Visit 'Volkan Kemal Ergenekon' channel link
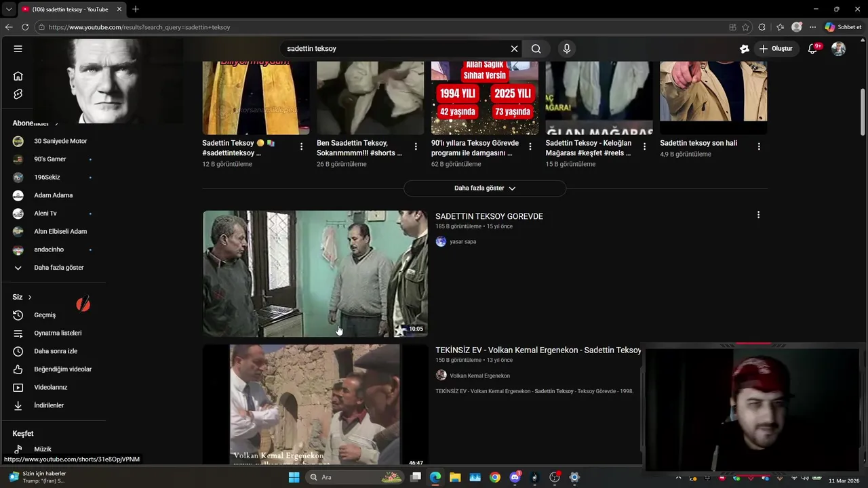 click(x=480, y=375)
